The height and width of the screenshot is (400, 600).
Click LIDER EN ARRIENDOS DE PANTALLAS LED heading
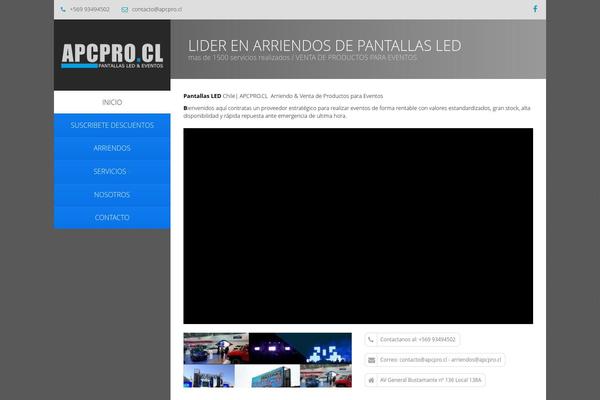[x=324, y=46]
